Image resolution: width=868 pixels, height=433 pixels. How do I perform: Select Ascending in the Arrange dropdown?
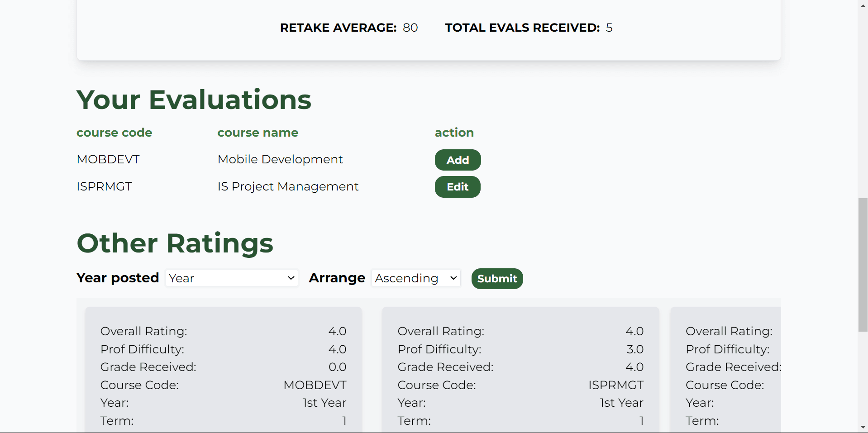(x=415, y=278)
